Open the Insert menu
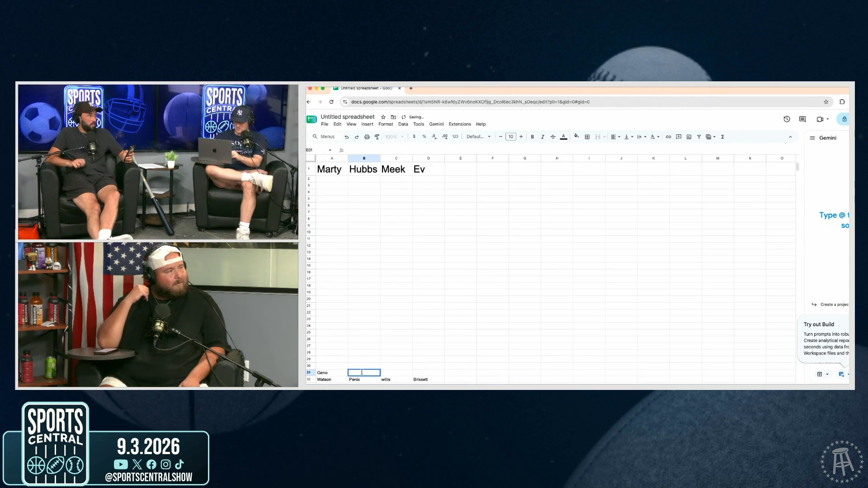868x488 pixels. coord(367,124)
